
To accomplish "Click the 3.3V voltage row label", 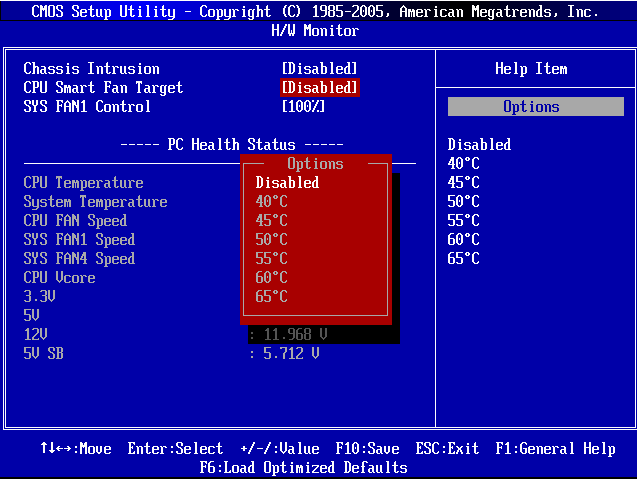I will tap(39, 297).
